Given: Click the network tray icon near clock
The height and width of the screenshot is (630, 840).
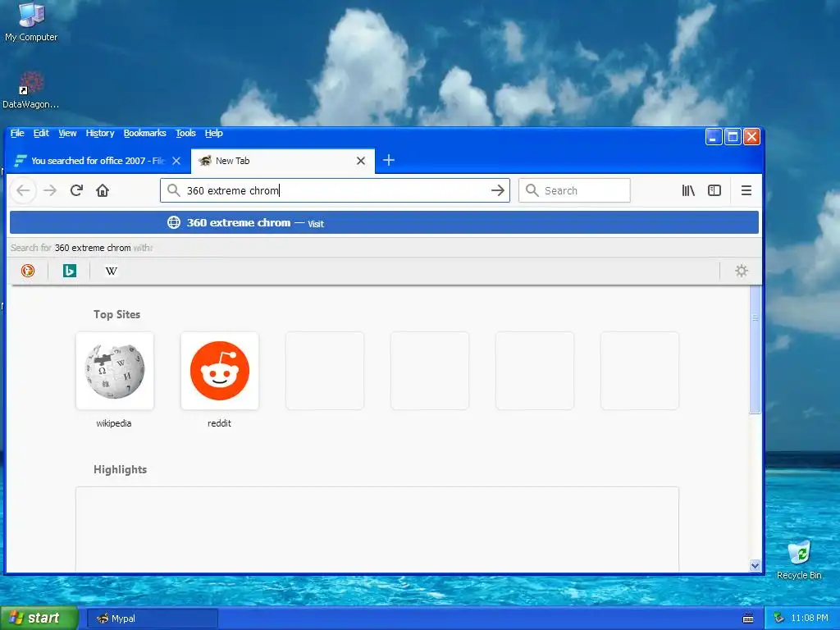Looking at the screenshot, I should click(x=779, y=619).
